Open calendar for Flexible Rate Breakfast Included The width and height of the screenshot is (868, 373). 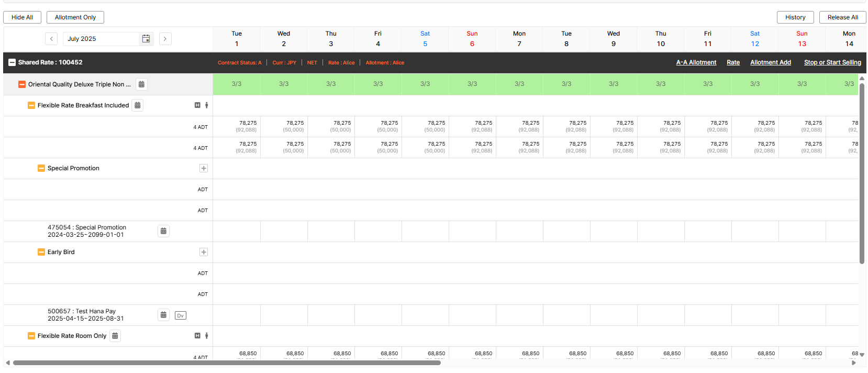pyautogui.click(x=137, y=105)
